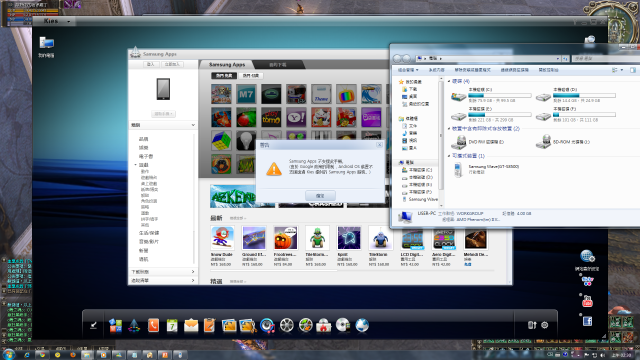Click the Facebook icon on Kies right side
This screenshot has height=360, width=640.
coord(587,321)
